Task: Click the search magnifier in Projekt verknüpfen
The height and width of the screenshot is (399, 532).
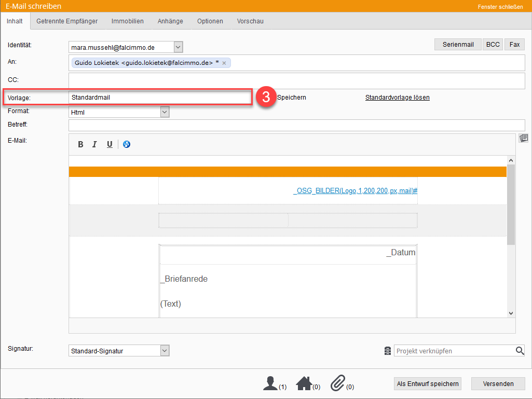Action: pos(520,351)
